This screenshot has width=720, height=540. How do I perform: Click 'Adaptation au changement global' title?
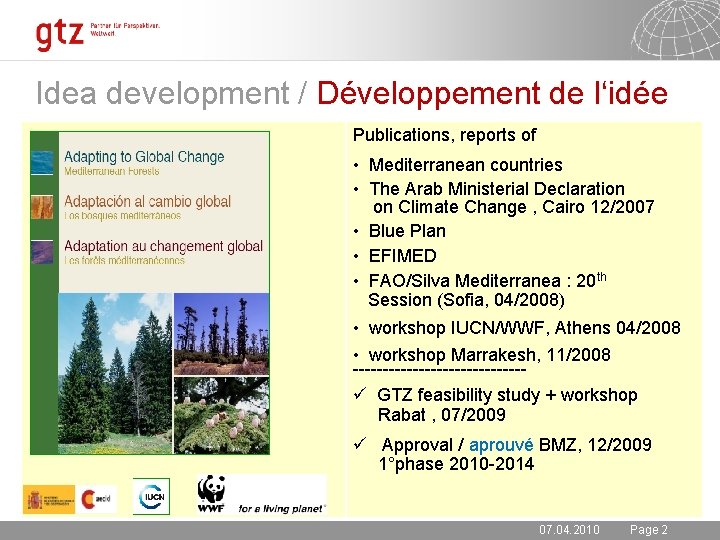(163, 246)
